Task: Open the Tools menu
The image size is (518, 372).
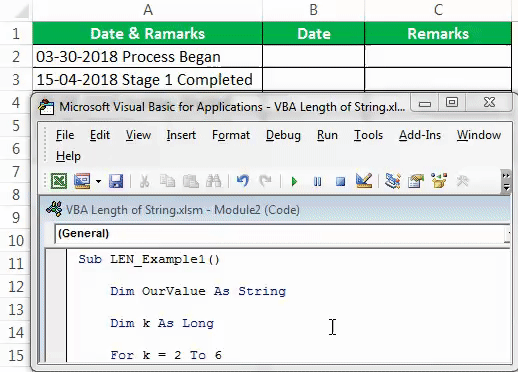Action: coord(368,135)
